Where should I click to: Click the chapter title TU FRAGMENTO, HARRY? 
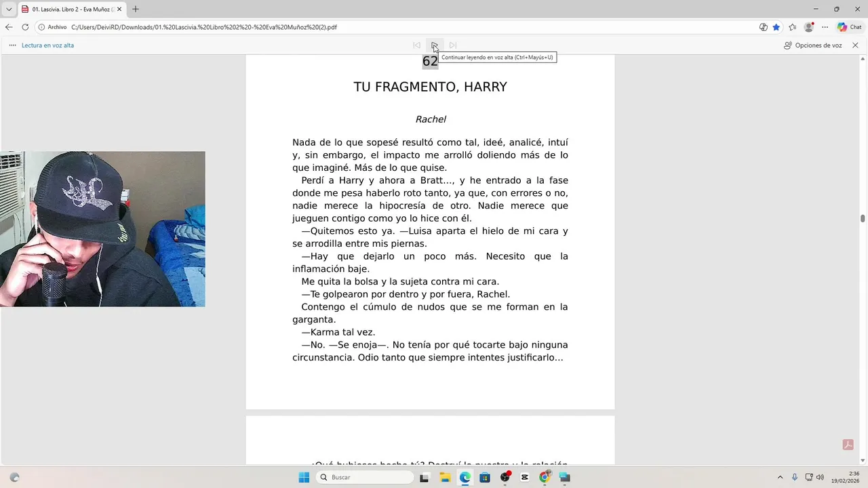pos(430,87)
